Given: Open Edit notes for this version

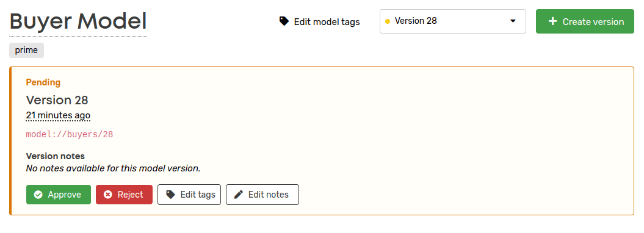Looking at the screenshot, I should (x=262, y=195).
